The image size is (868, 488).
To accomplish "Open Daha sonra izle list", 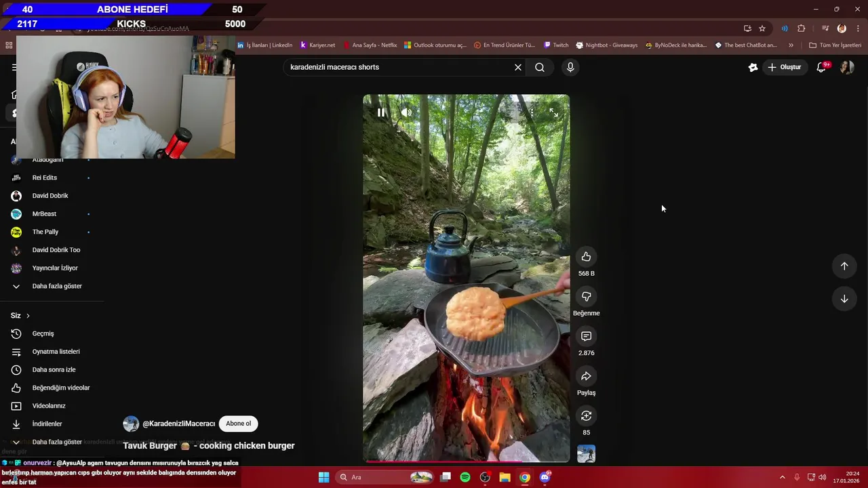I will point(54,370).
